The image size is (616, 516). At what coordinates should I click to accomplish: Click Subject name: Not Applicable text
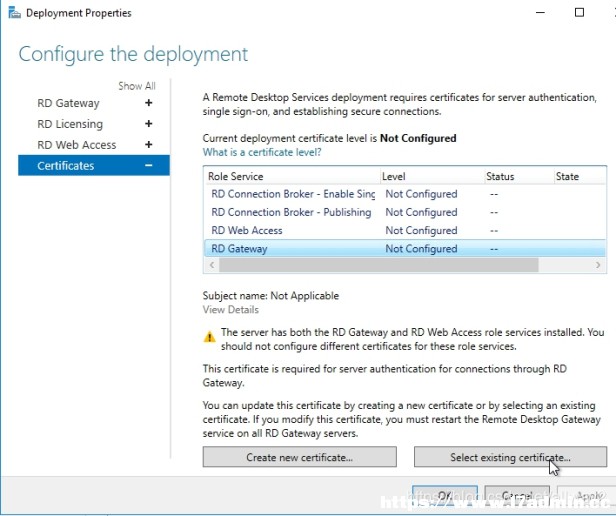(x=271, y=296)
